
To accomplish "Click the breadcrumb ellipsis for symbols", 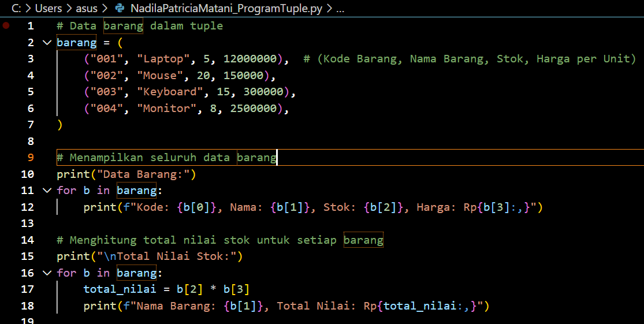I will (340, 9).
